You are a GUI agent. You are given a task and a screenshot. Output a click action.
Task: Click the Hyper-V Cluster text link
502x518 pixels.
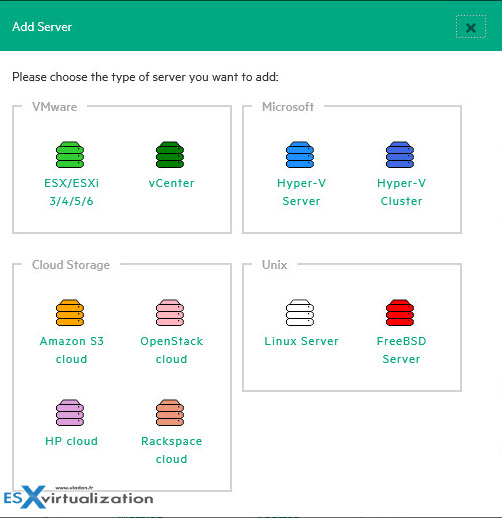tap(401, 192)
